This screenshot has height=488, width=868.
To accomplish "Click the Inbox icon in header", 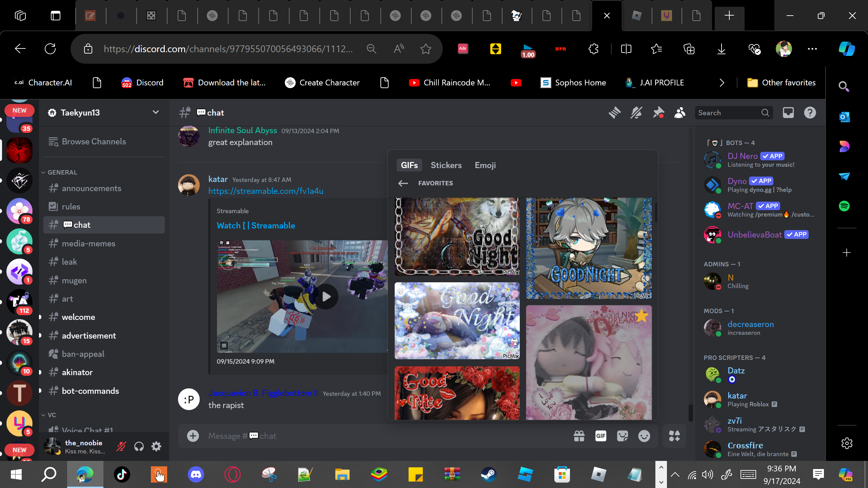I will (x=788, y=113).
